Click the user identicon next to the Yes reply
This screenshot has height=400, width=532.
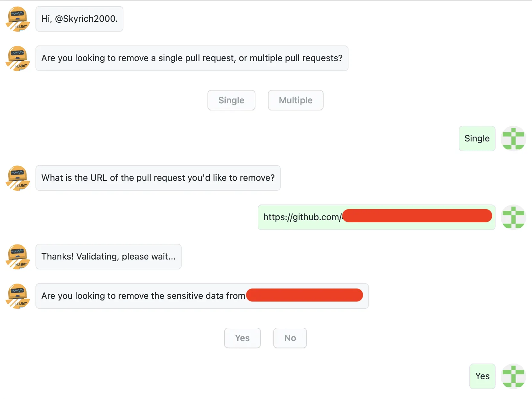(x=513, y=376)
